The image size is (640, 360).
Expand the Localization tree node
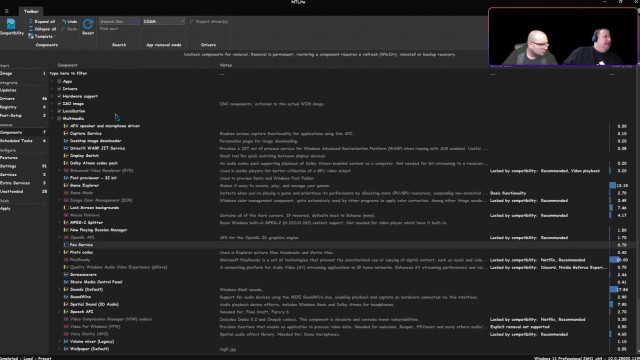click(x=52, y=111)
